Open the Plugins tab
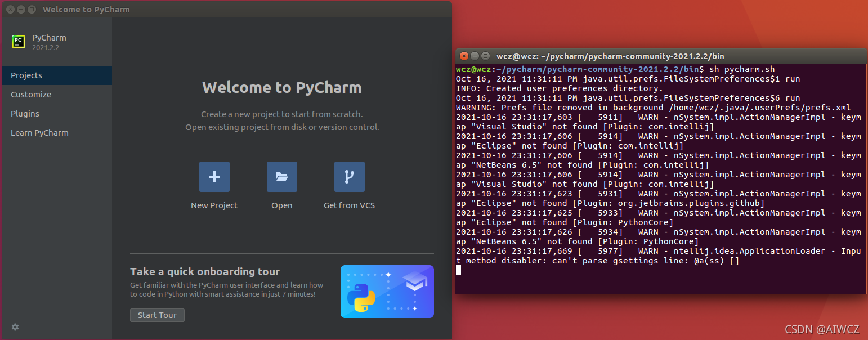868x340 pixels. (56, 114)
